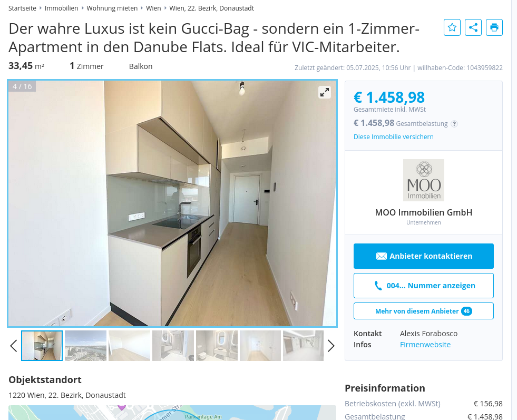Image resolution: width=517 pixels, height=420 pixels.
Task: Expand photo to fullscreen view
Action: (x=325, y=92)
